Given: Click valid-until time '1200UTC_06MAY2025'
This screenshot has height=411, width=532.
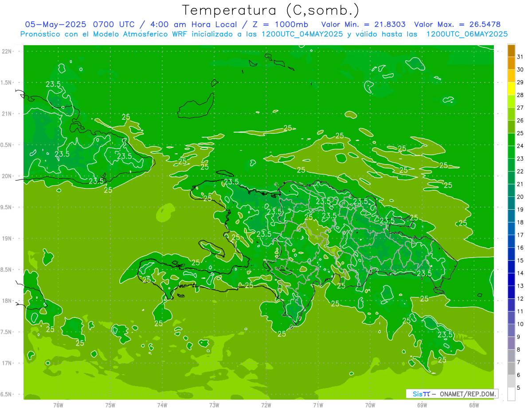Looking at the screenshot, I should coord(467,34).
